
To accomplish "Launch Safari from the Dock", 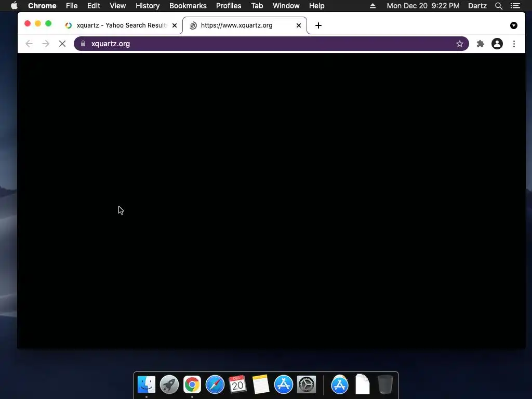I will click(215, 384).
